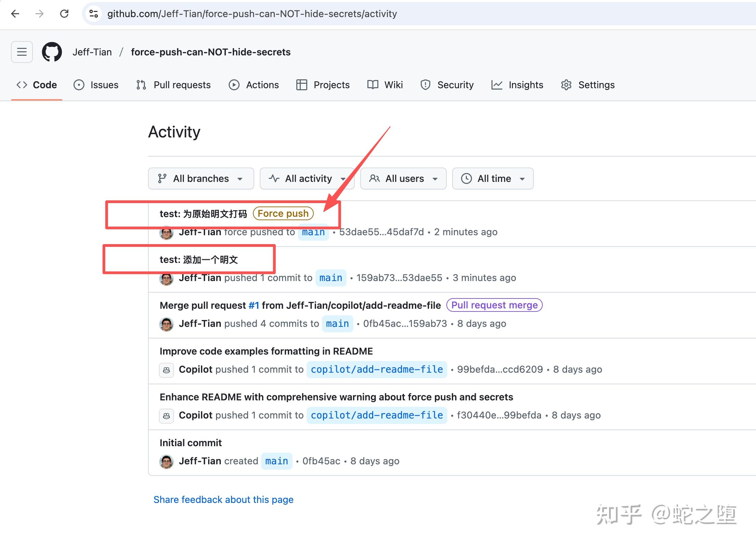Click commit range 53dae55...45daf7d

click(381, 232)
